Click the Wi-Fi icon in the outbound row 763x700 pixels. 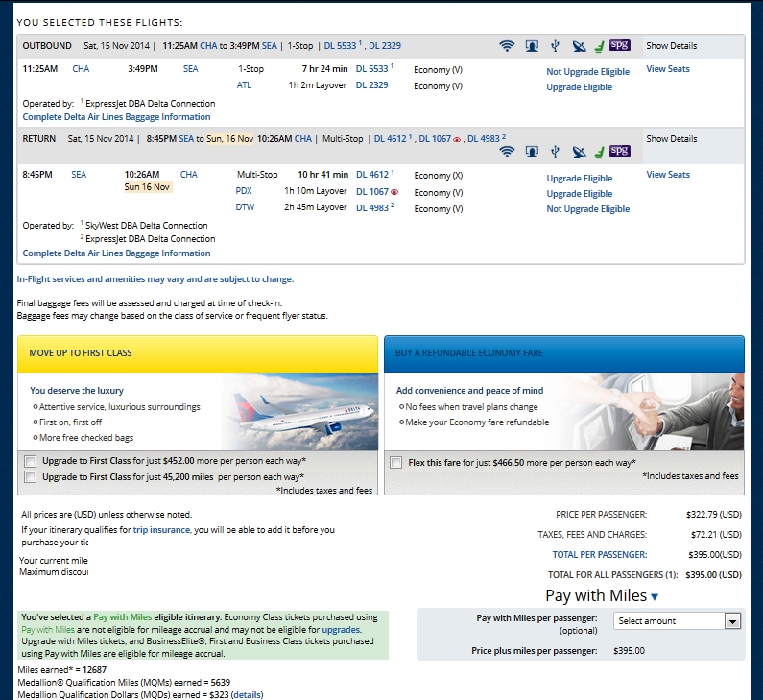tap(507, 45)
